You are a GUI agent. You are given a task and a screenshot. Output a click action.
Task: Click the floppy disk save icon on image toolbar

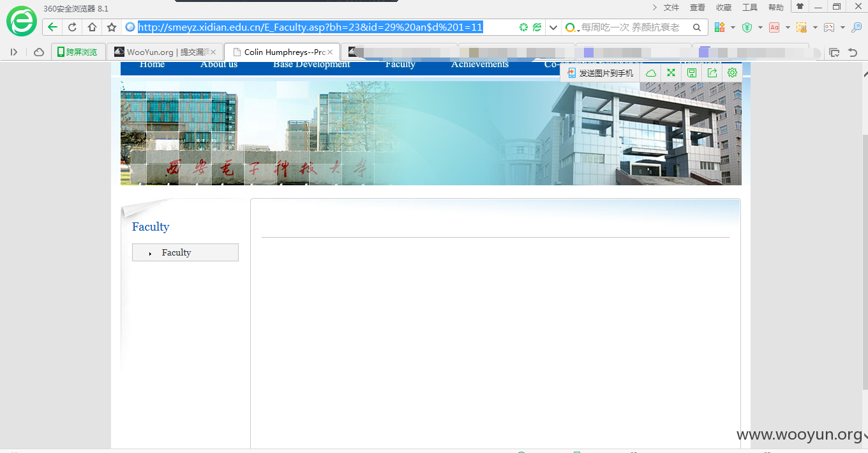click(x=691, y=73)
